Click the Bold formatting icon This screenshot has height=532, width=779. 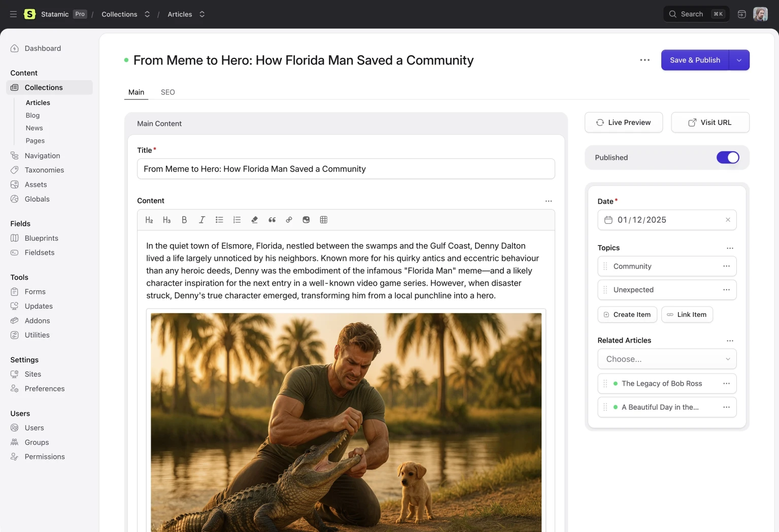click(x=184, y=220)
